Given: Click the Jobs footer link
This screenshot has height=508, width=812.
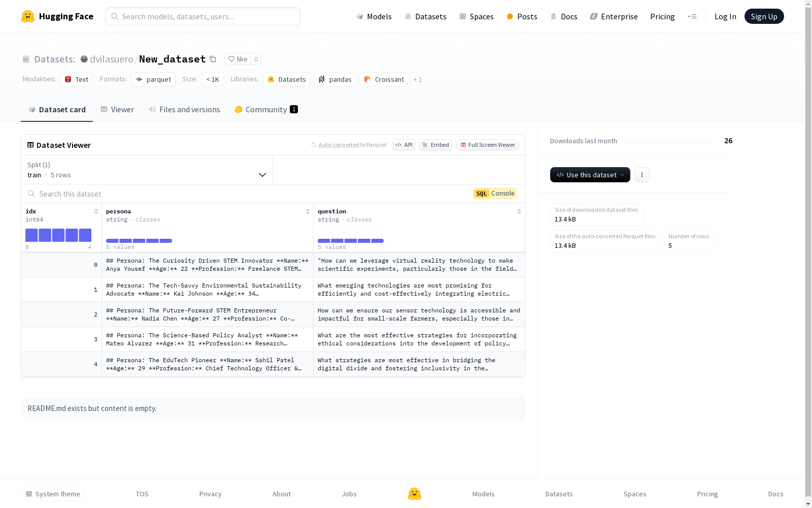Looking at the screenshot, I should [349, 494].
